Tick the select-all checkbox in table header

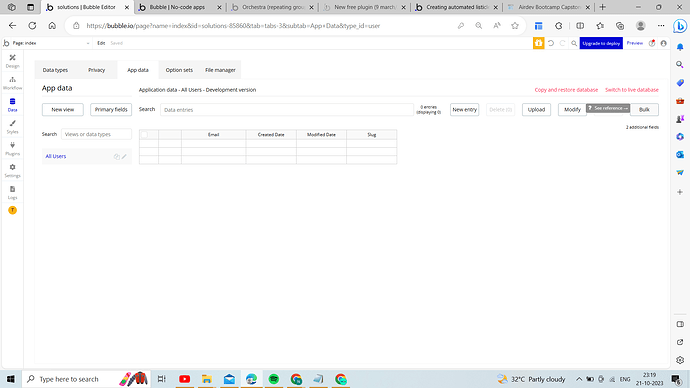pyautogui.click(x=144, y=135)
